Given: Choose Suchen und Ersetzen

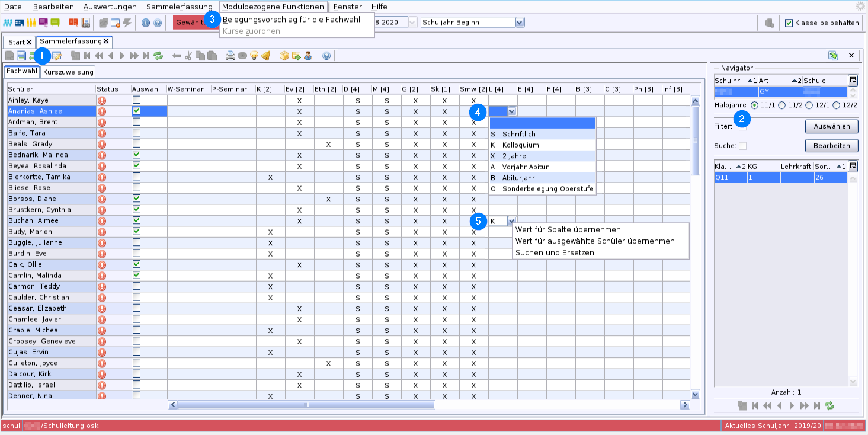Looking at the screenshot, I should 555,252.
